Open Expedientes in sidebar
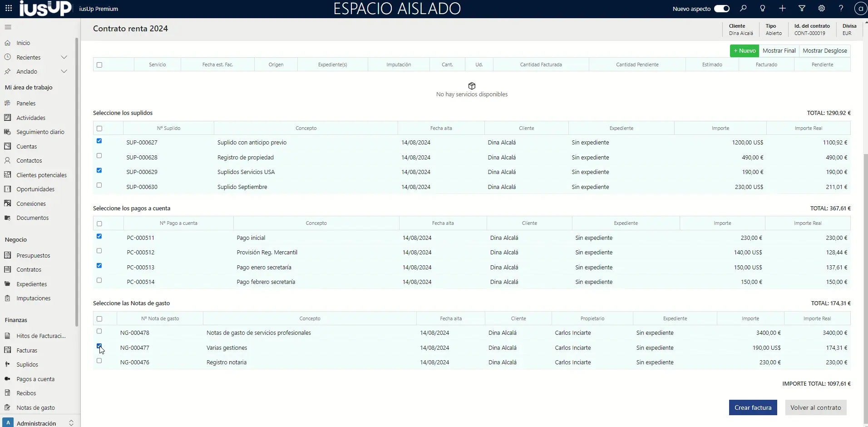Image resolution: width=868 pixels, height=427 pixels. pyautogui.click(x=31, y=284)
